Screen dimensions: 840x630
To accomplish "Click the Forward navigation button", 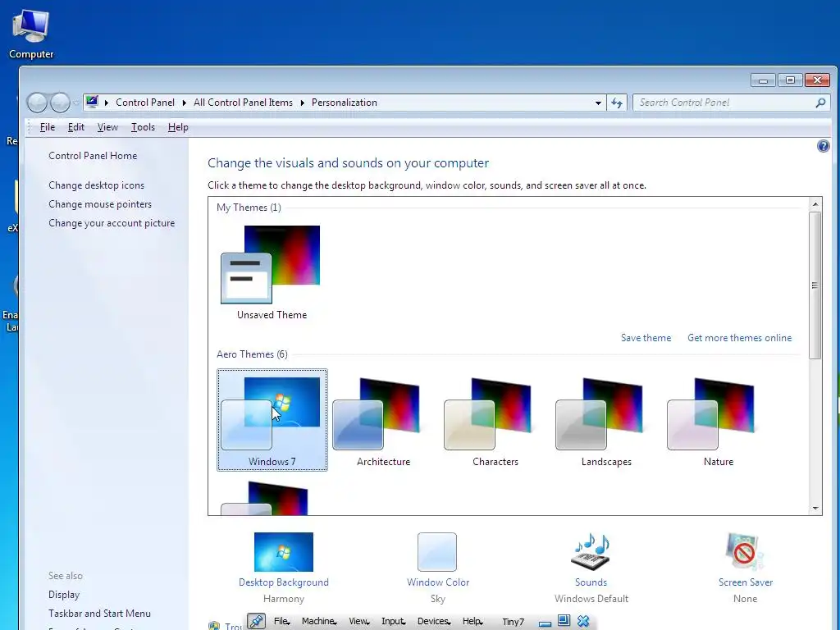I will [x=60, y=103].
